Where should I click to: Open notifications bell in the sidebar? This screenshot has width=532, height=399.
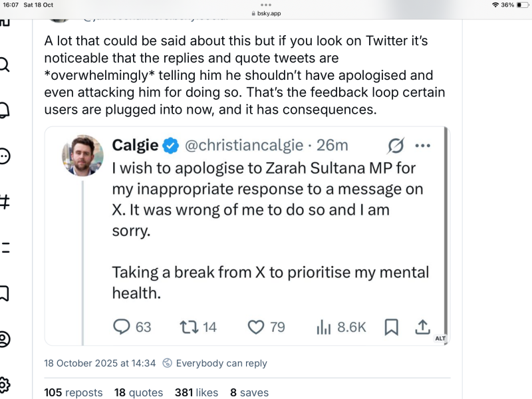pos(4,110)
